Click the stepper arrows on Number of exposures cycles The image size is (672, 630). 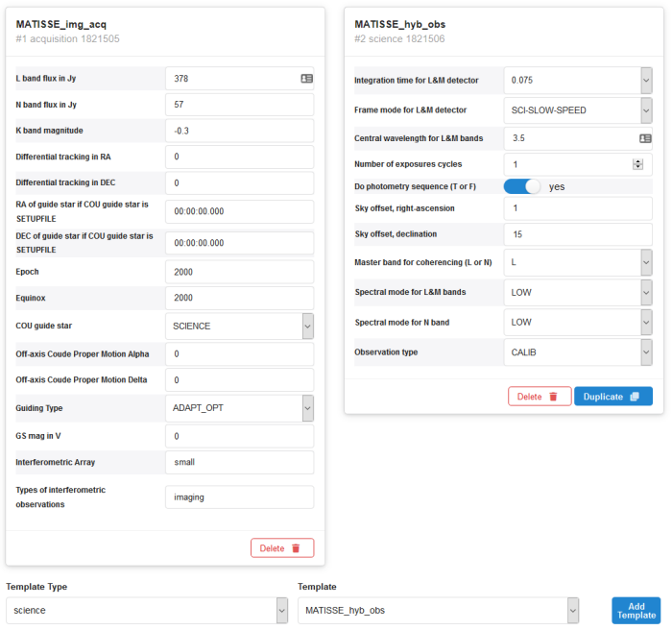coord(637,164)
